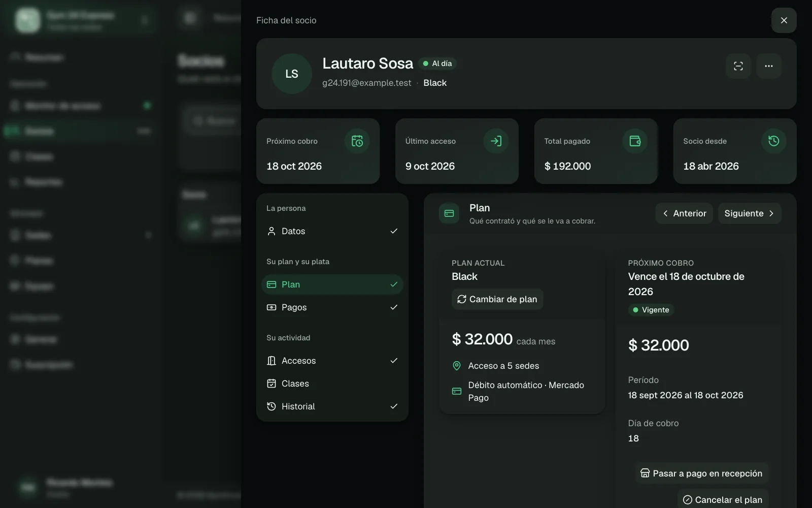This screenshot has height=508, width=812.
Task: Open the Datos section
Action: click(x=332, y=231)
